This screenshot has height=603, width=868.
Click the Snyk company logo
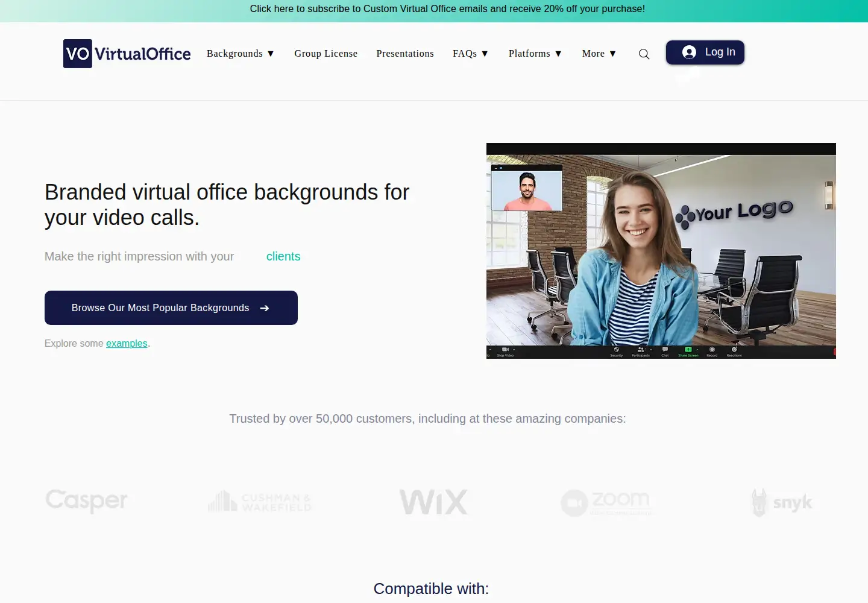click(x=782, y=503)
